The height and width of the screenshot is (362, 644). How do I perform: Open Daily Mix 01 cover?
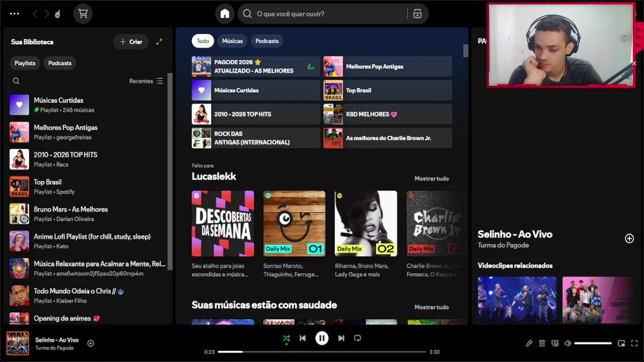point(294,223)
